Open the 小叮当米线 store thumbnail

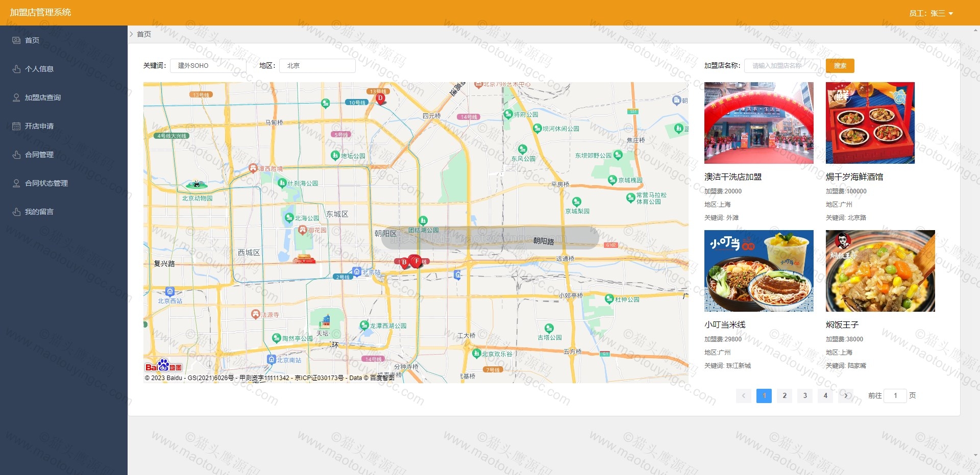click(759, 271)
